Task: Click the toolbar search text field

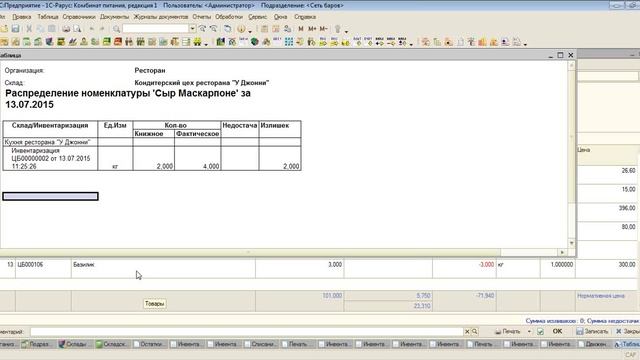Action: 156,29
